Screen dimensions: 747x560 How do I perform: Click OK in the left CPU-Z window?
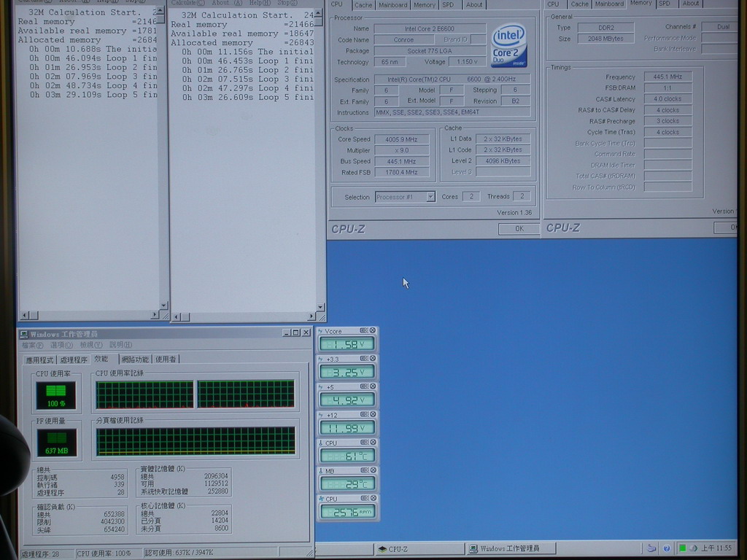519,228
